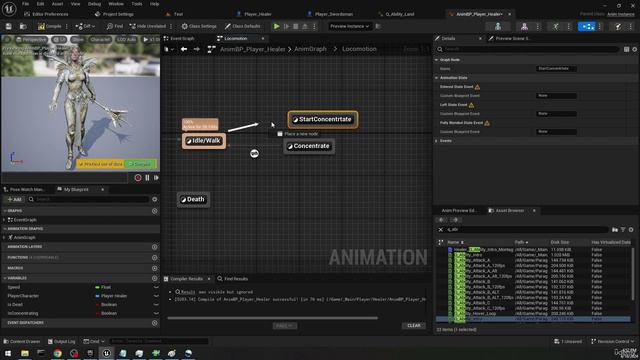Expand the AnimGraph tree item
Image resolution: width=640 pixels, height=360 pixels.
point(4,238)
